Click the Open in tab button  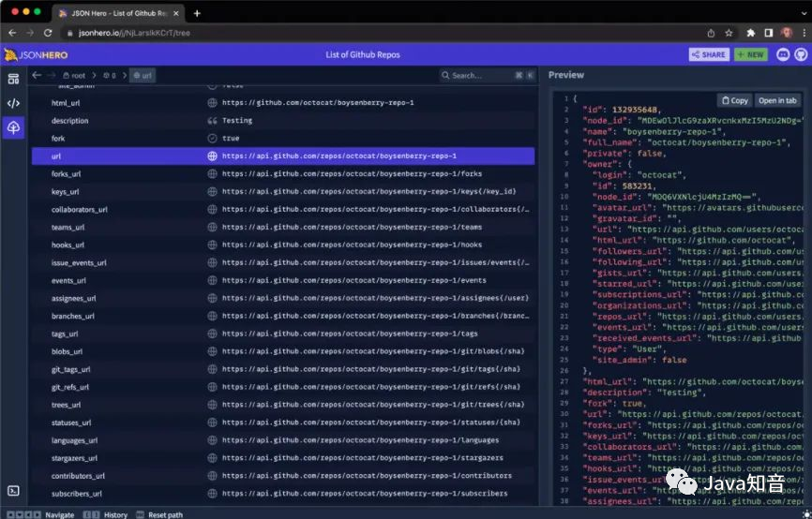pos(777,100)
